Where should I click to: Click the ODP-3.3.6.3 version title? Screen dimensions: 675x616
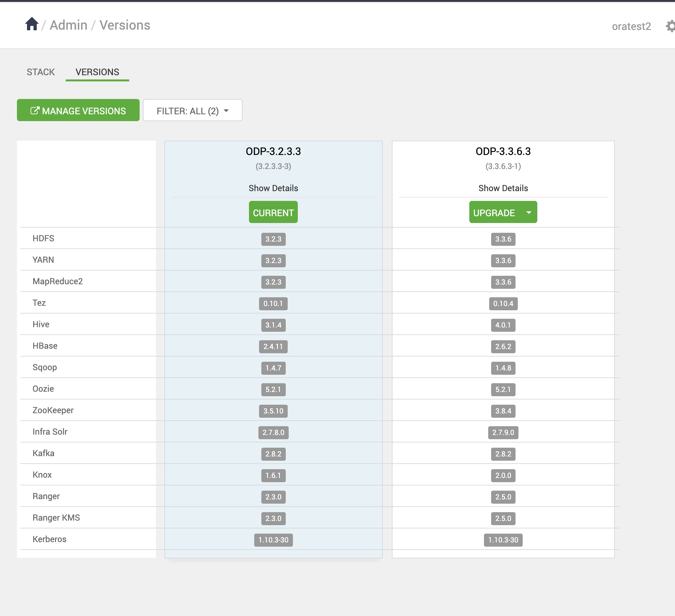[x=503, y=151]
